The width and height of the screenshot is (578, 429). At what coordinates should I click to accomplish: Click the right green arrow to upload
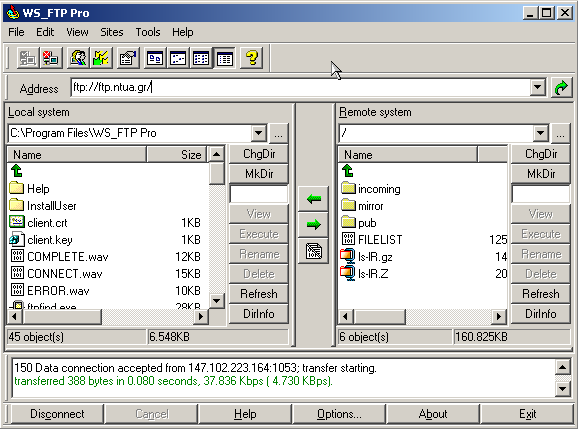313,224
